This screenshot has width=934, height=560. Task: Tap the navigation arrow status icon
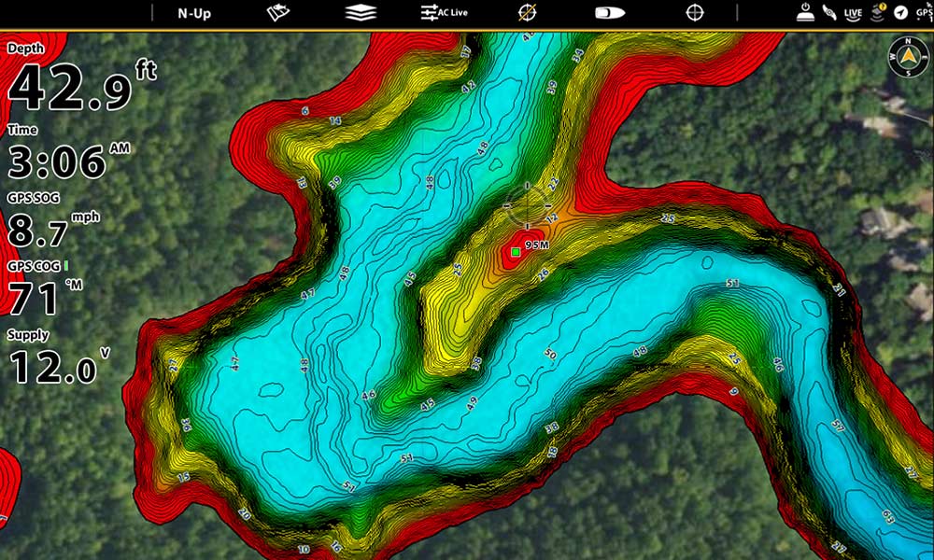coord(901,12)
